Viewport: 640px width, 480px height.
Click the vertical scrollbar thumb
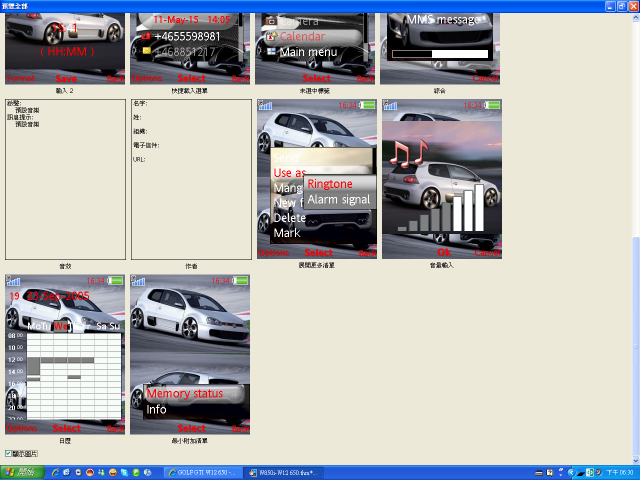[636, 346]
